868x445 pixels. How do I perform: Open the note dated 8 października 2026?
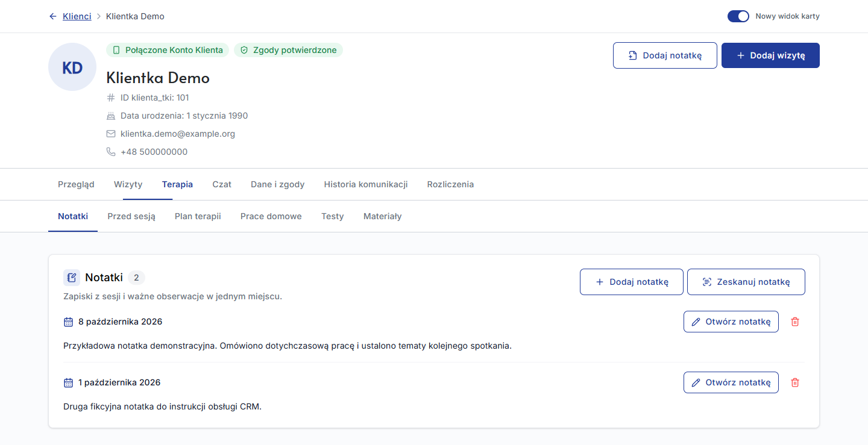(x=731, y=322)
